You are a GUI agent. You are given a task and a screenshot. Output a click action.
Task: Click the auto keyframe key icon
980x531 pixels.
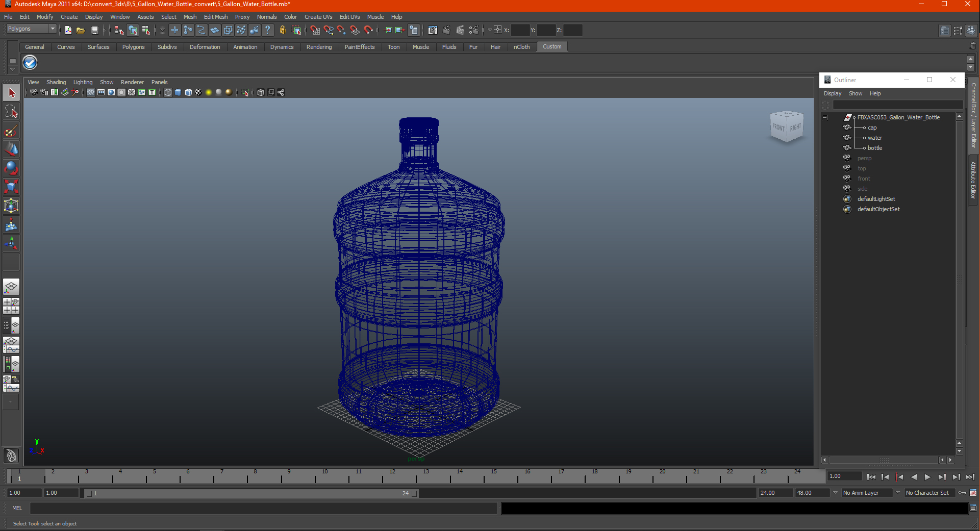(x=962, y=493)
